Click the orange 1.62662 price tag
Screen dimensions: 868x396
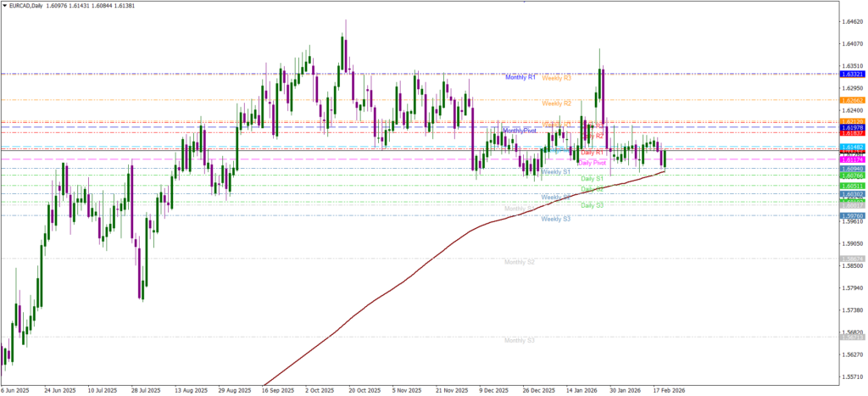pyautogui.click(x=851, y=100)
